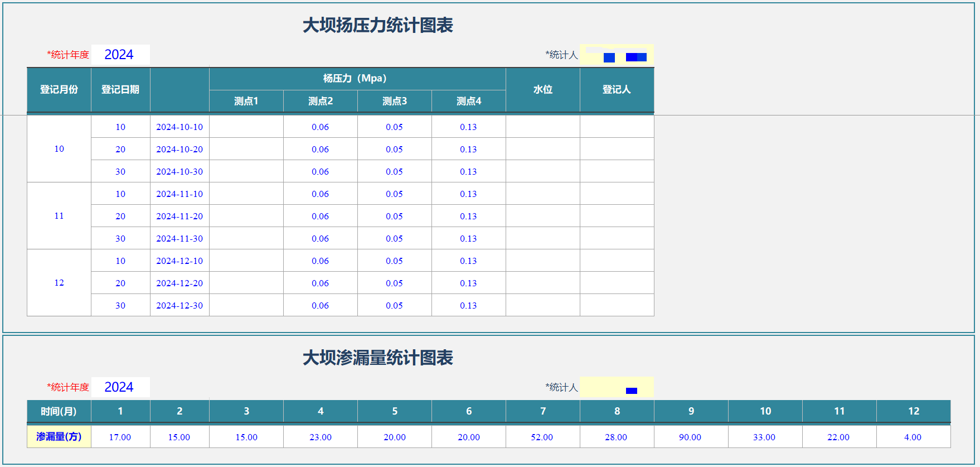Click the 统计年度 field in the 扬压力 section
The image size is (980, 467).
point(120,55)
